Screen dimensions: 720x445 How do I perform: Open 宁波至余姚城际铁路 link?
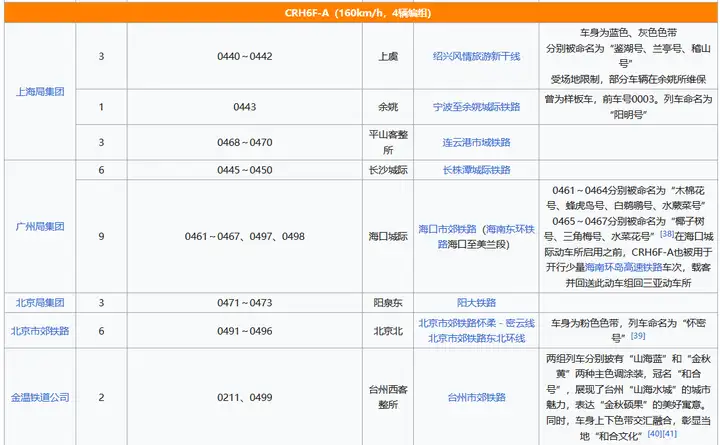point(476,107)
